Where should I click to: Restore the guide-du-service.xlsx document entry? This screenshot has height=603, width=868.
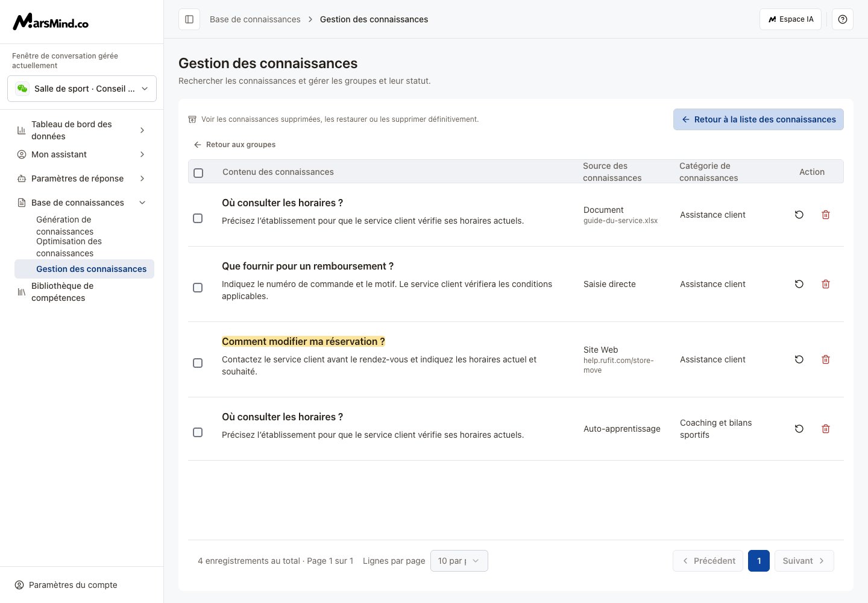tap(799, 215)
